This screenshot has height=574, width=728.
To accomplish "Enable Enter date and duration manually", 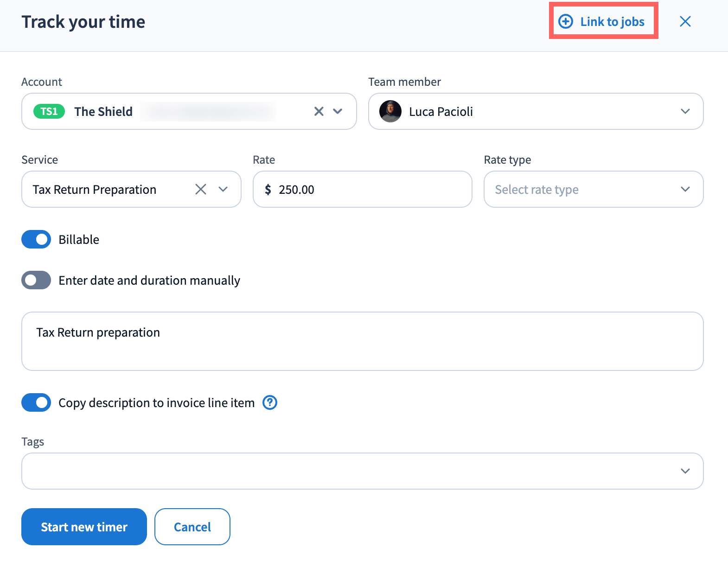I will (x=36, y=280).
